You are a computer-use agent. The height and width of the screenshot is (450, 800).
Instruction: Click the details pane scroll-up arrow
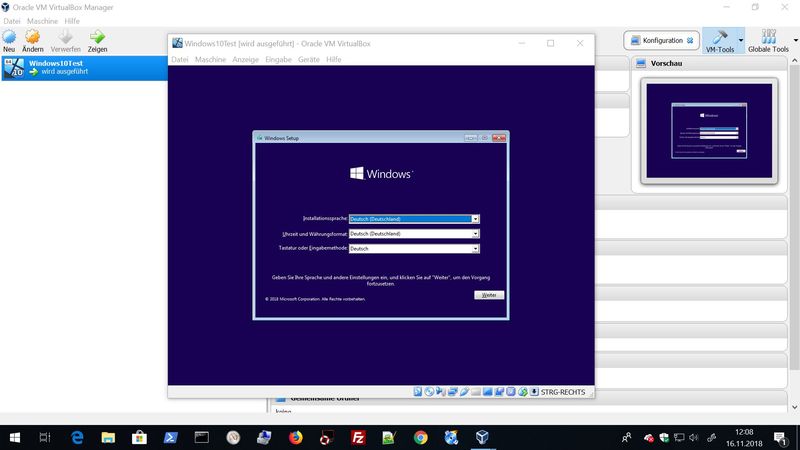795,60
